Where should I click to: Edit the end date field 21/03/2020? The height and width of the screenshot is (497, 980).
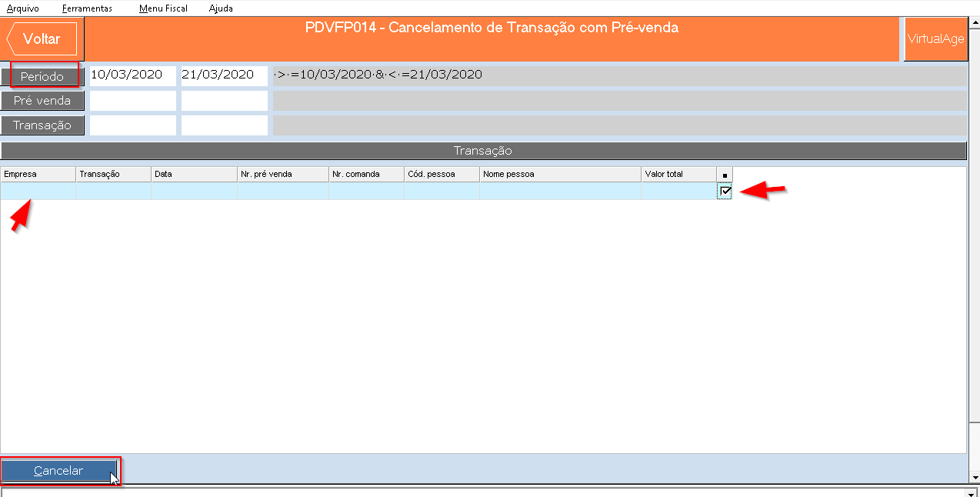tap(225, 75)
